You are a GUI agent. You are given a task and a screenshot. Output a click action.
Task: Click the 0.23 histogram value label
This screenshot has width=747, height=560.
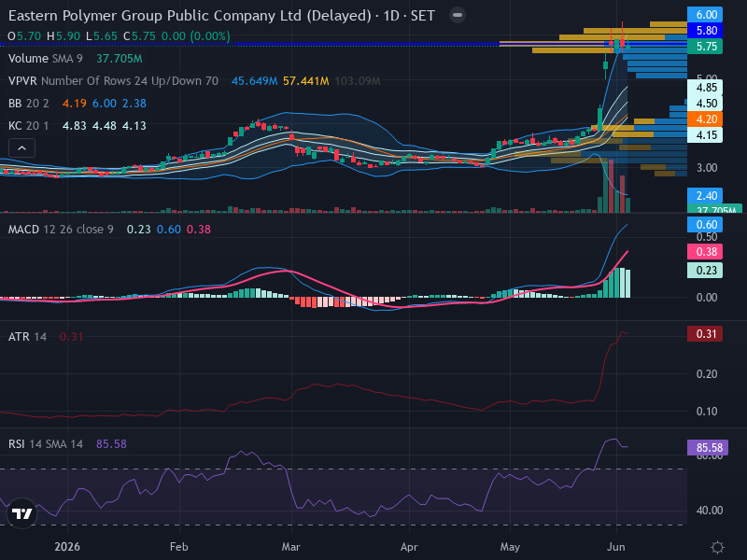pos(705,271)
